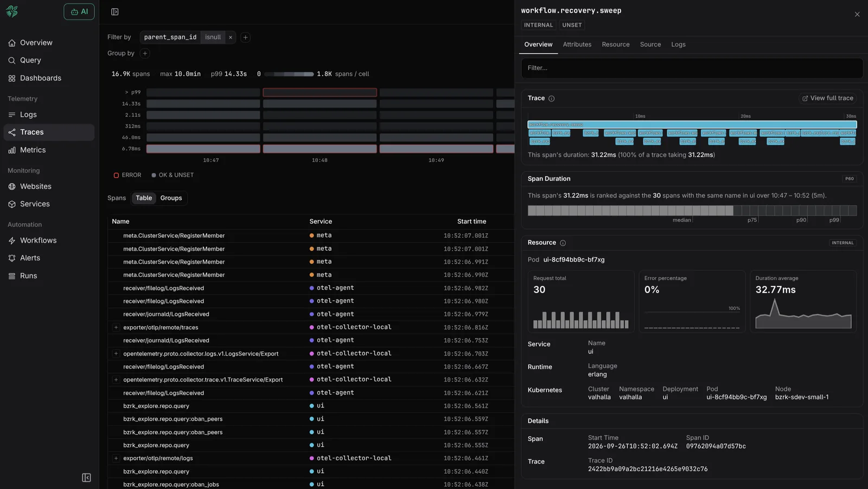The height and width of the screenshot is (489, 868).
Task: Expand exporter/otlp/remote/traces row
Action: (x=116, y=327)
